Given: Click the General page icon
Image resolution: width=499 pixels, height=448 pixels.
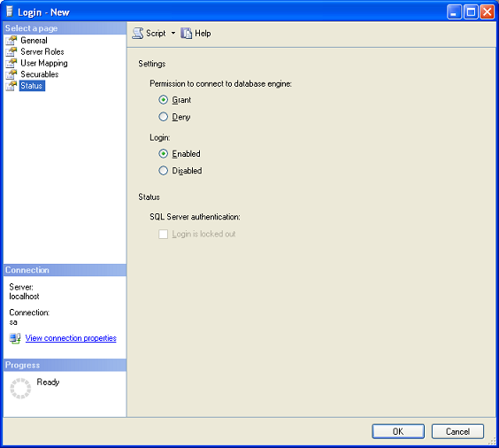Looking at the screenshot, I should click(x=12, y=41).
